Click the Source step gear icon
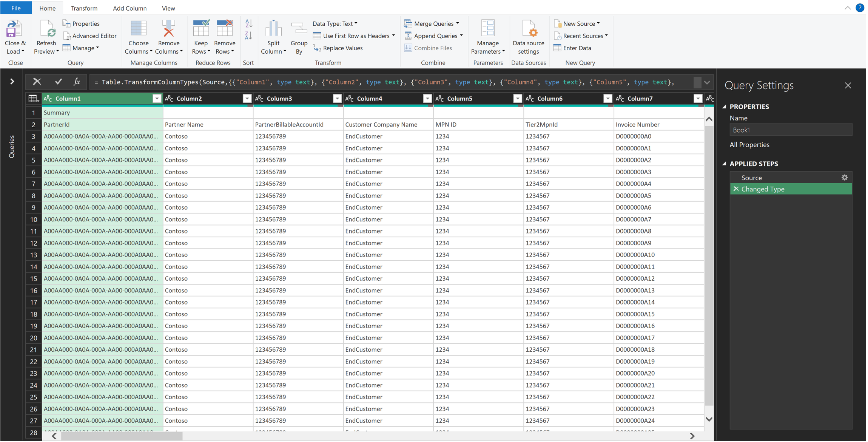Image resolution: width=868 pixels, height=442 pixels. [x=844, y=178]
